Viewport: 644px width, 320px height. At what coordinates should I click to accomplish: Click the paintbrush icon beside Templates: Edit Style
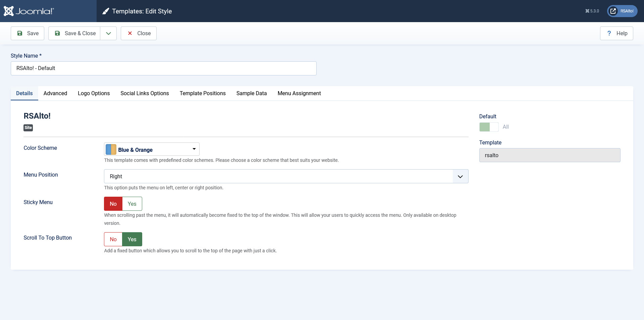[x=106, y=11]
